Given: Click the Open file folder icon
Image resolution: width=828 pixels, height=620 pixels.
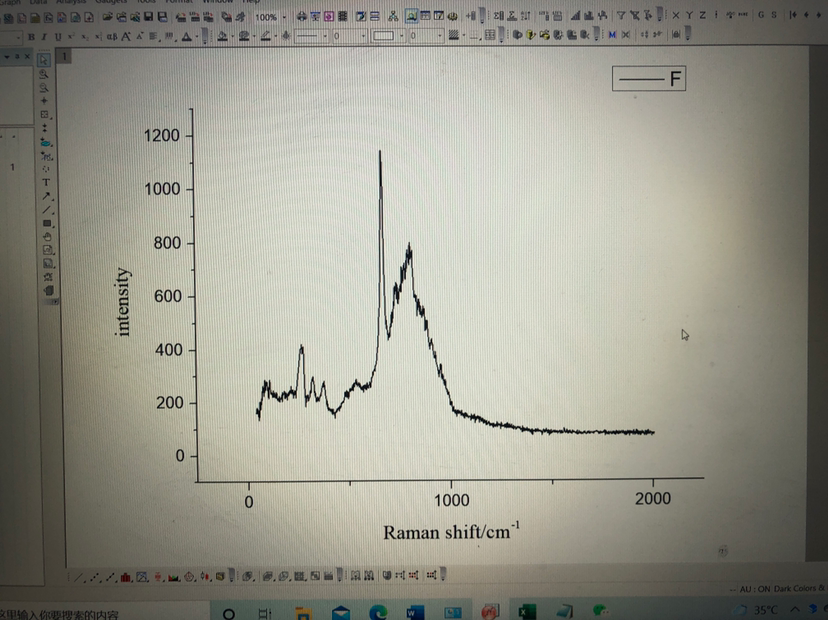Looking at the screenshot, I should [107, 17].
